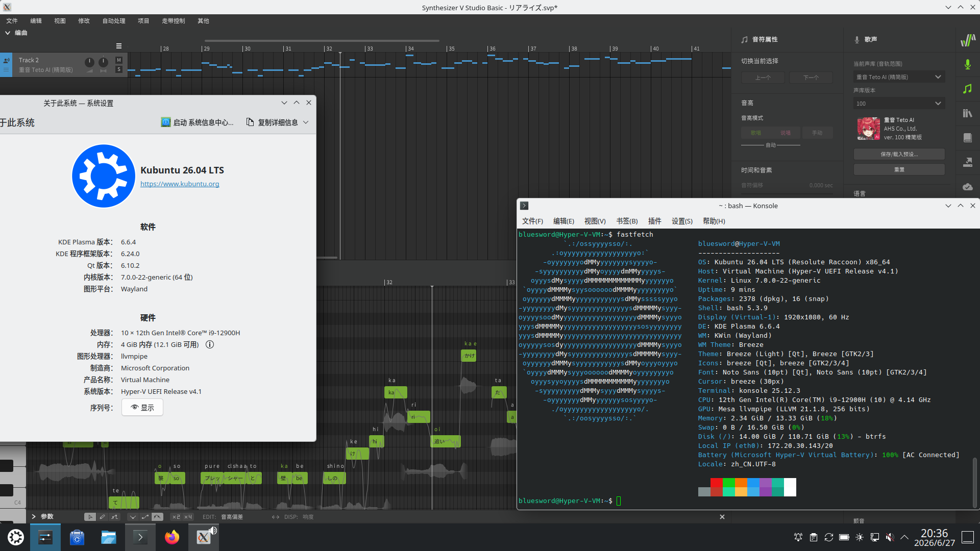The height and width of the screenshot is (551, 980).
Task: Toggle the x4 parameter zoom button
Action: tap(188, 517)
